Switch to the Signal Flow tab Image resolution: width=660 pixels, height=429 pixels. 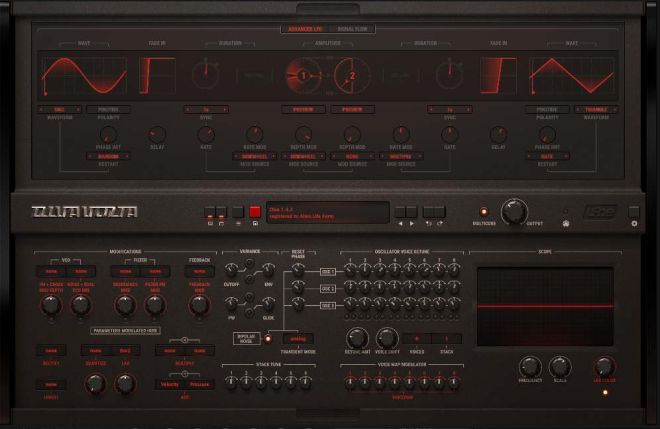click(352, 29)
